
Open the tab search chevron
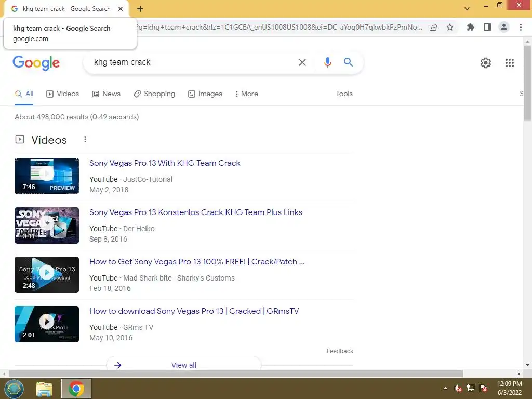pos(467,9)
